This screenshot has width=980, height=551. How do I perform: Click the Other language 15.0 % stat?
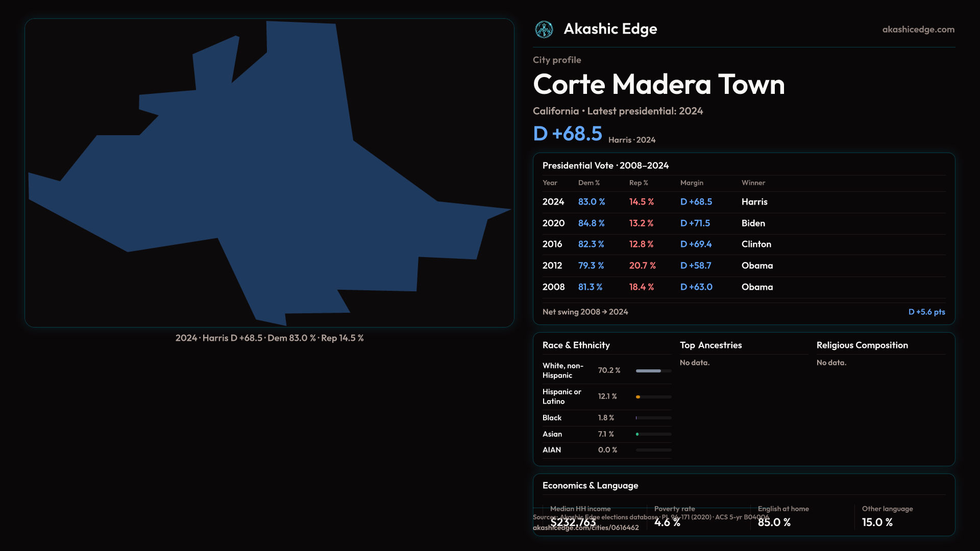(x=877, y=522)
